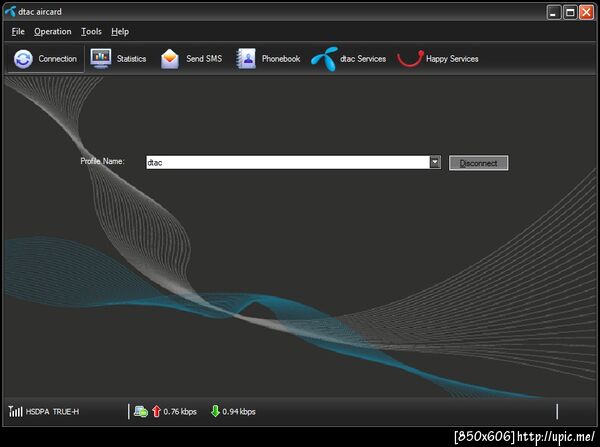The height and width of the screenshot is (447, 600).
Task: Open the Connection tab icon
Action: [23, 59]
